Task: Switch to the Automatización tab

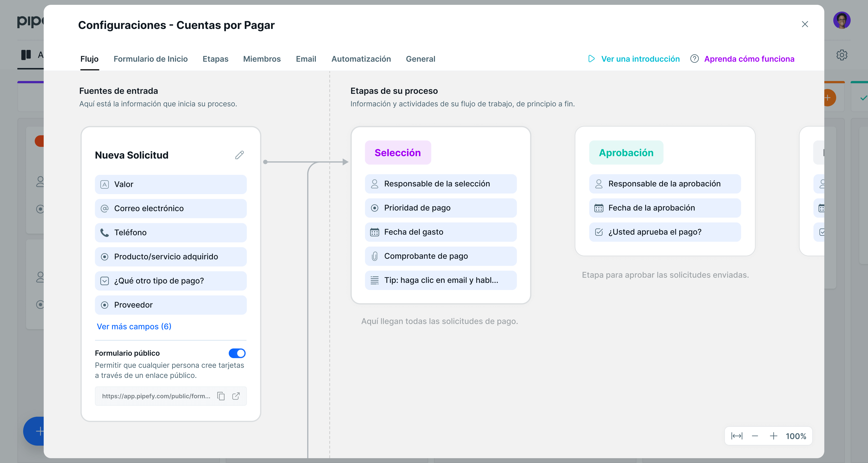Action: click(x=361, y=59)
